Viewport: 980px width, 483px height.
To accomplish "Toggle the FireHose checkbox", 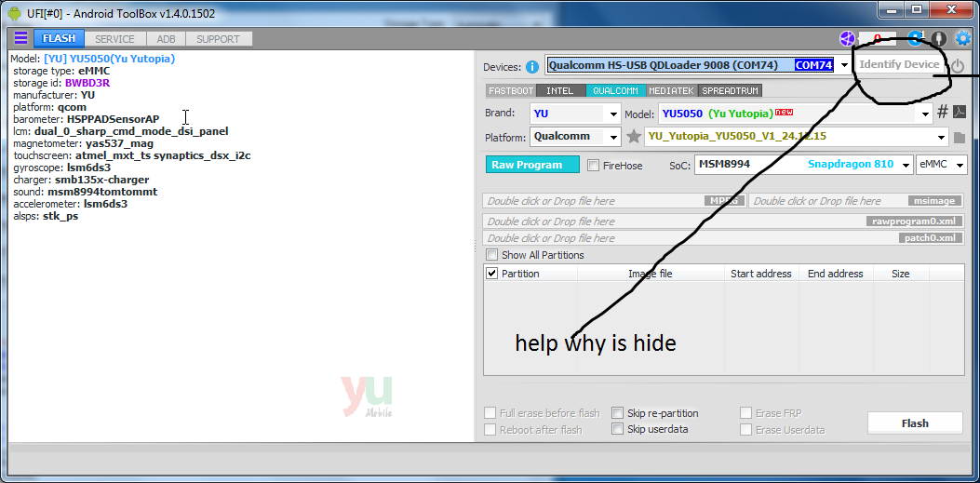I will (593, 166).
